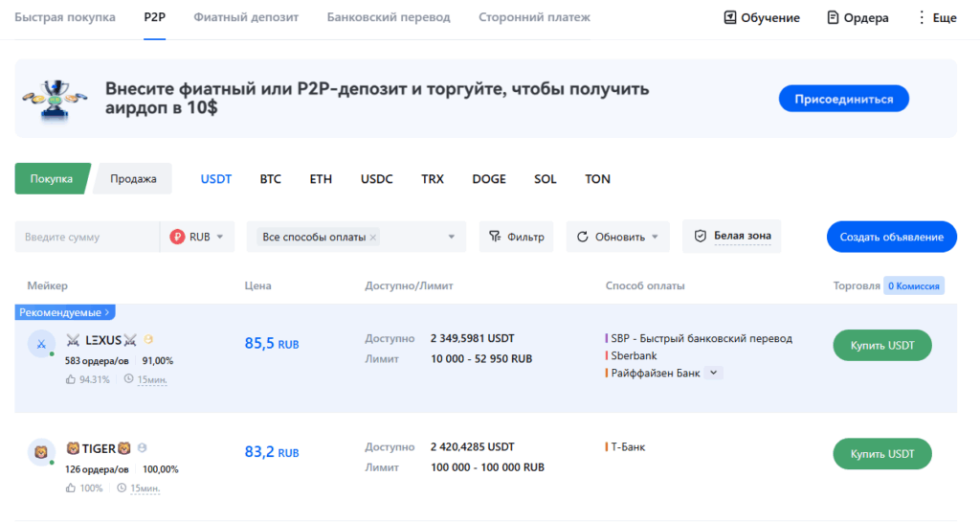Click the Белая зона label
Viewport: 980px width, 523px height.
click(x=743, y=236)
